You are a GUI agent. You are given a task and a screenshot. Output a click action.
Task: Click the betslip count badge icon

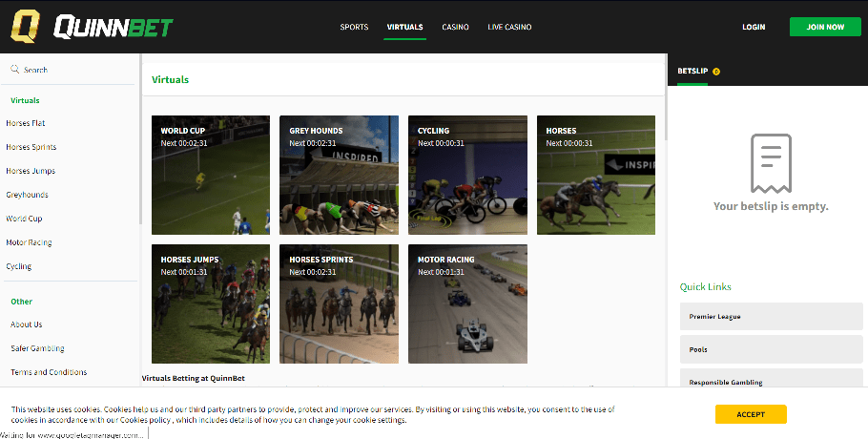[x=716, y=71]
